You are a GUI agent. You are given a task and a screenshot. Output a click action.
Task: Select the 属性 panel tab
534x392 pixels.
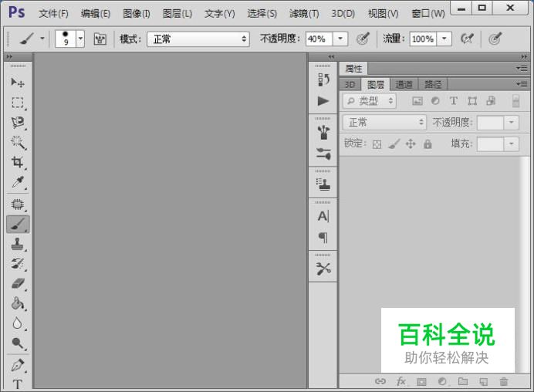353,69
